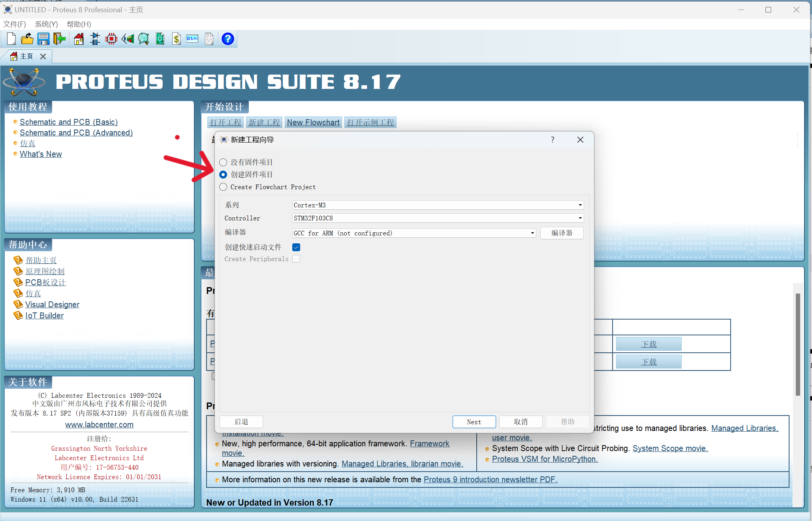Viewport: 812px width, 521px height.
Task: Click the New Flowchart link
Action: coord(313,122)
